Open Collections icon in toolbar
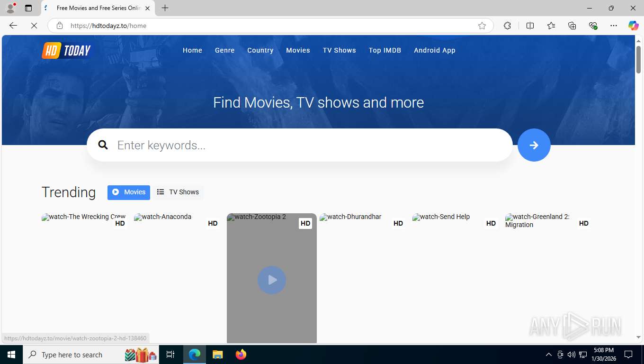Image resolution: width=644 pixels, height=364 pixels. [x=572, y=26]
